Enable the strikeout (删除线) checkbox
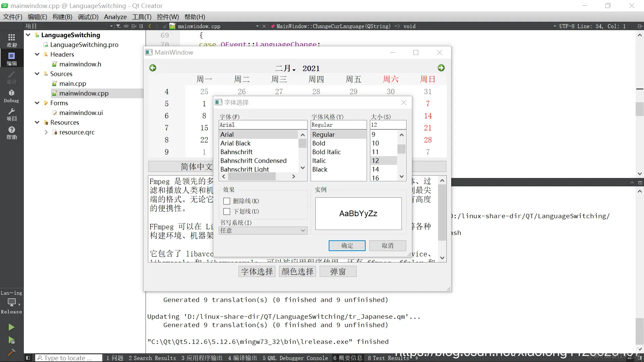 [227, 201]
